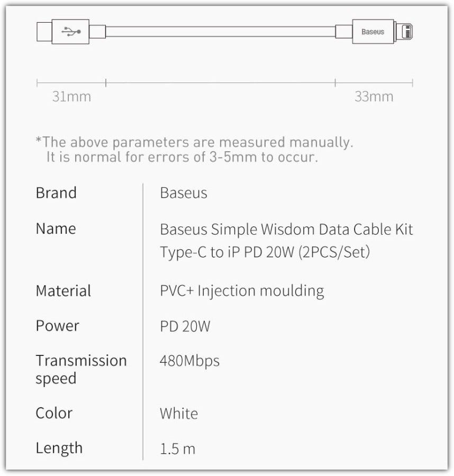Screen dimensions: 454x476
Task: Select the 31mm measurement label
Action: (71, 97)
